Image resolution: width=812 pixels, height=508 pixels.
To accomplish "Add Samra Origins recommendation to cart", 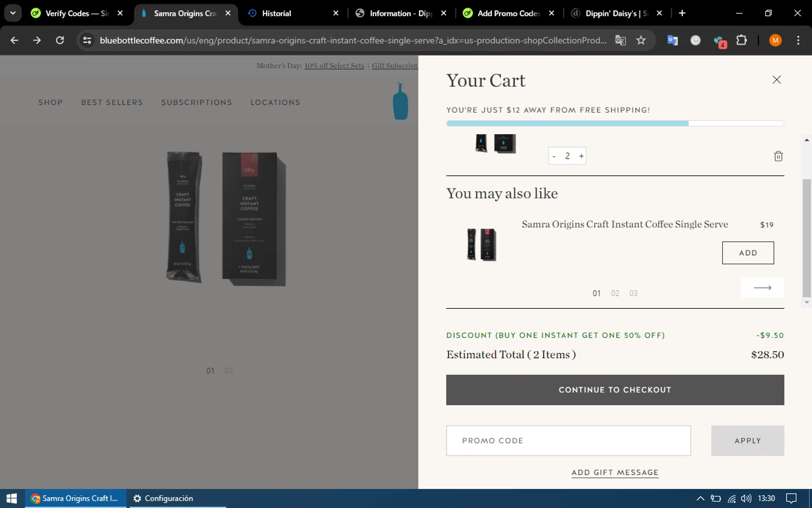I will coord(748,253).
